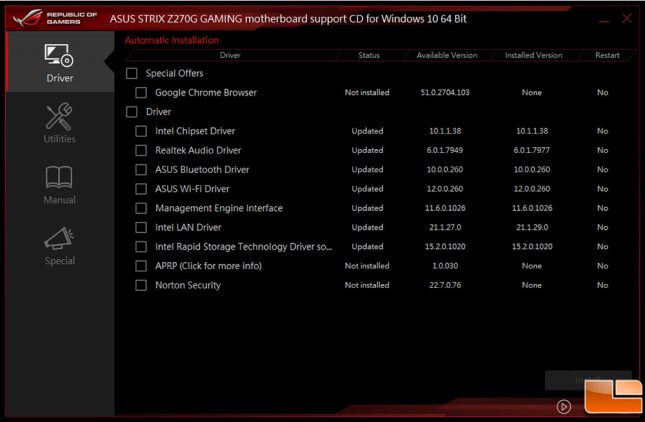Click Chrome available version 51.0.2704.103

tap(445, 93)
